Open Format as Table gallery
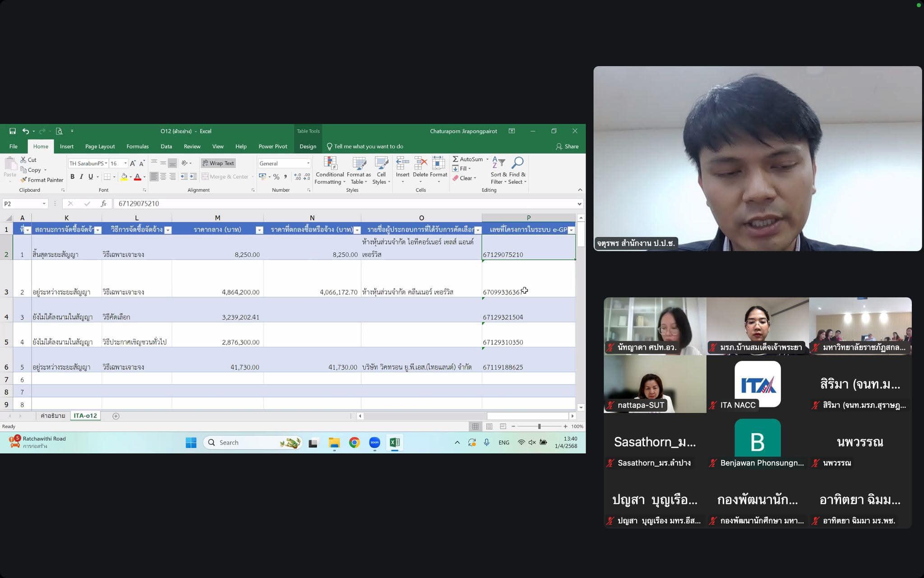The image size is (924, 578). 359,170
